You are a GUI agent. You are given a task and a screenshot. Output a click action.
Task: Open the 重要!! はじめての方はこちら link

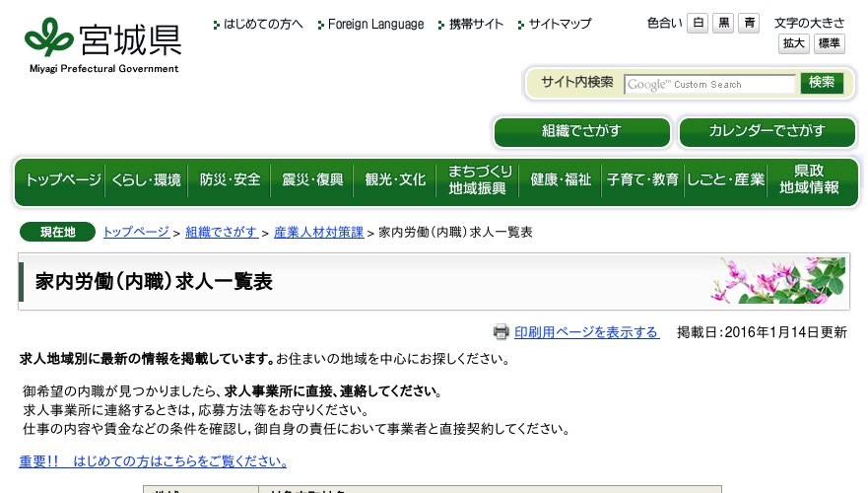153,461
